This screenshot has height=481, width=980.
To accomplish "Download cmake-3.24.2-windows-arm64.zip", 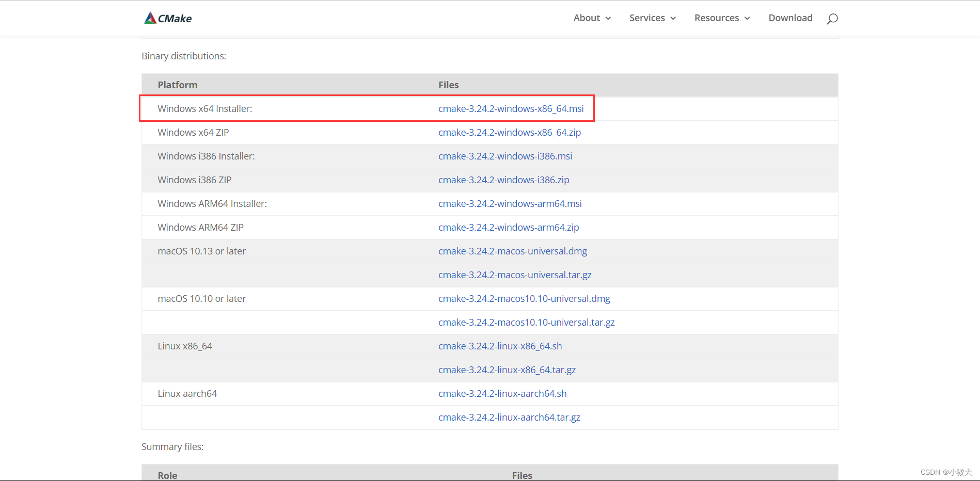I will click(x=509, y=228).
